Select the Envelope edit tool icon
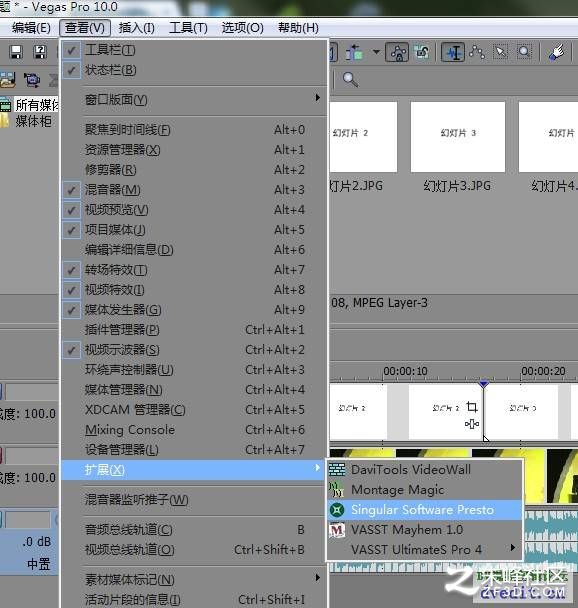The height and width of the screenshot is (608, 578). point(477,52)
